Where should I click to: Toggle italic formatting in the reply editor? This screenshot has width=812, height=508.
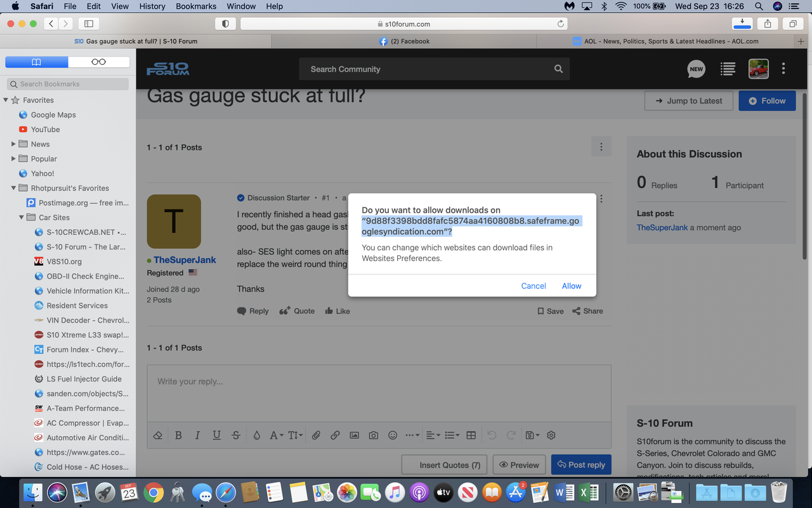pos(197,435)
